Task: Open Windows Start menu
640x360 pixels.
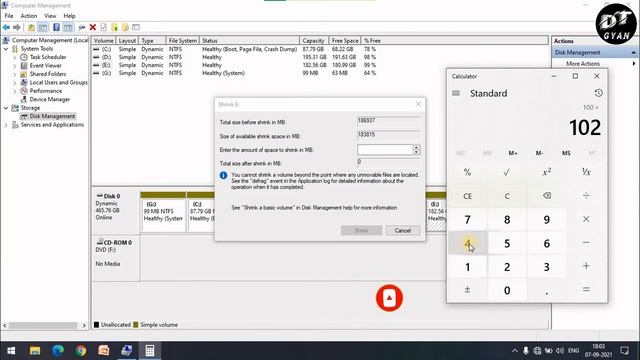Action: (11, 351)
